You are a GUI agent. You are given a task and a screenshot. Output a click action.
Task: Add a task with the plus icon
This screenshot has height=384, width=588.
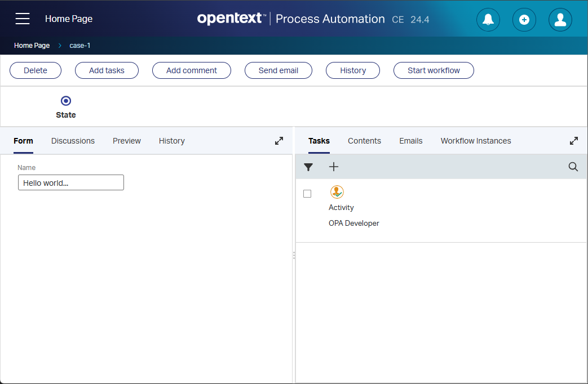pyautogui.click(x=334, y=167)
